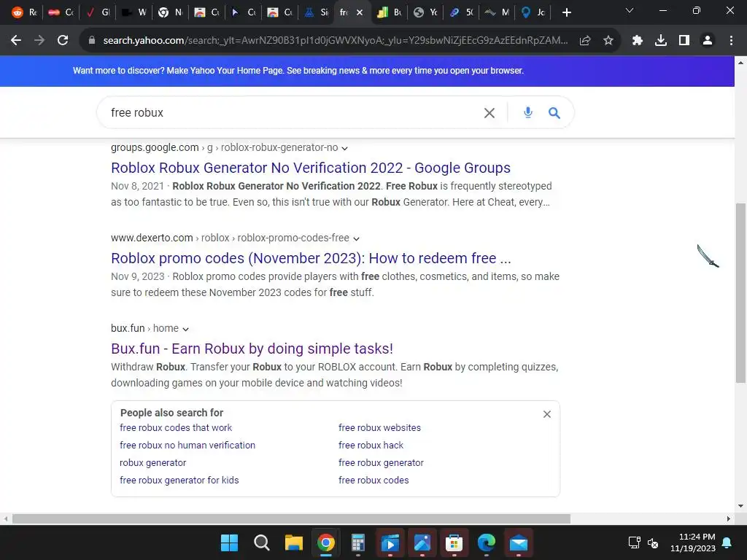This screenshot has height=560, width=747.
Task: Open the Windows Start menu
Action: pyautogui.click(x=229, y=542)
